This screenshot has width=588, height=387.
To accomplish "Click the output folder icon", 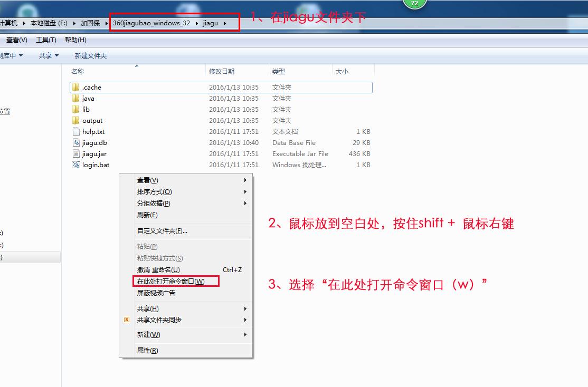I will tap(76, 120).
